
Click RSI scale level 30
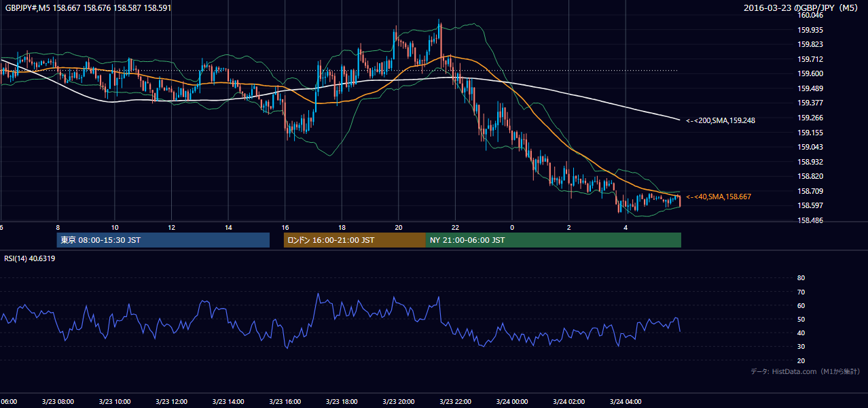(801, 347)
